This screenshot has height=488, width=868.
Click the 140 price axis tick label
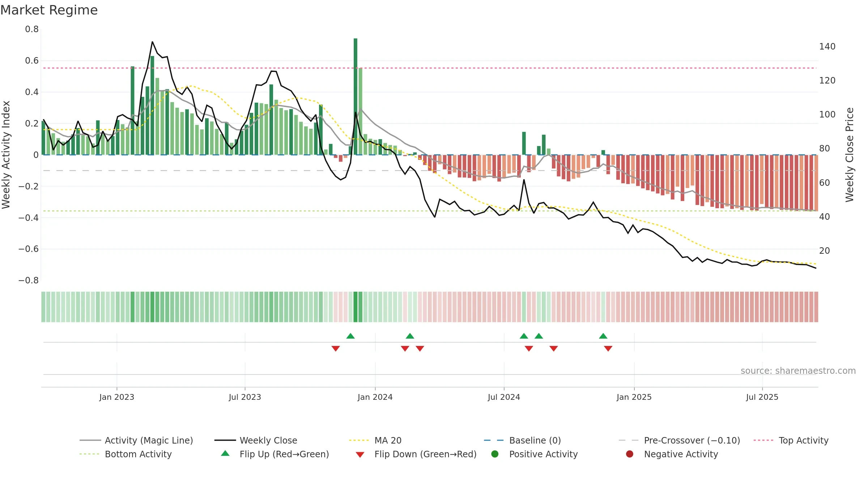(x=827, y=47)
